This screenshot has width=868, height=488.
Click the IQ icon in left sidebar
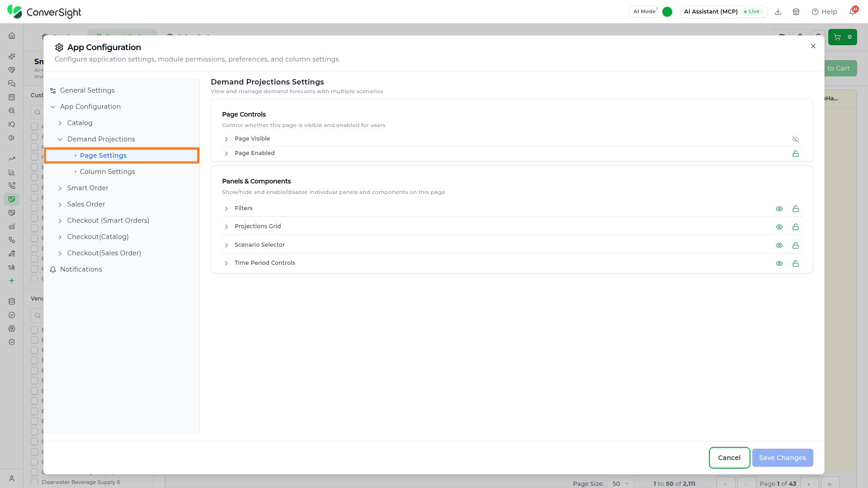12,124
